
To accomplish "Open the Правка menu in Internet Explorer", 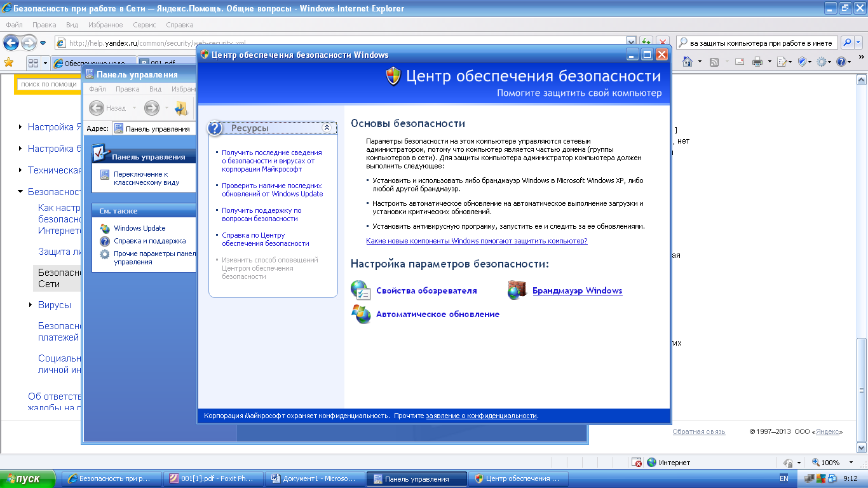I will 44,25.
